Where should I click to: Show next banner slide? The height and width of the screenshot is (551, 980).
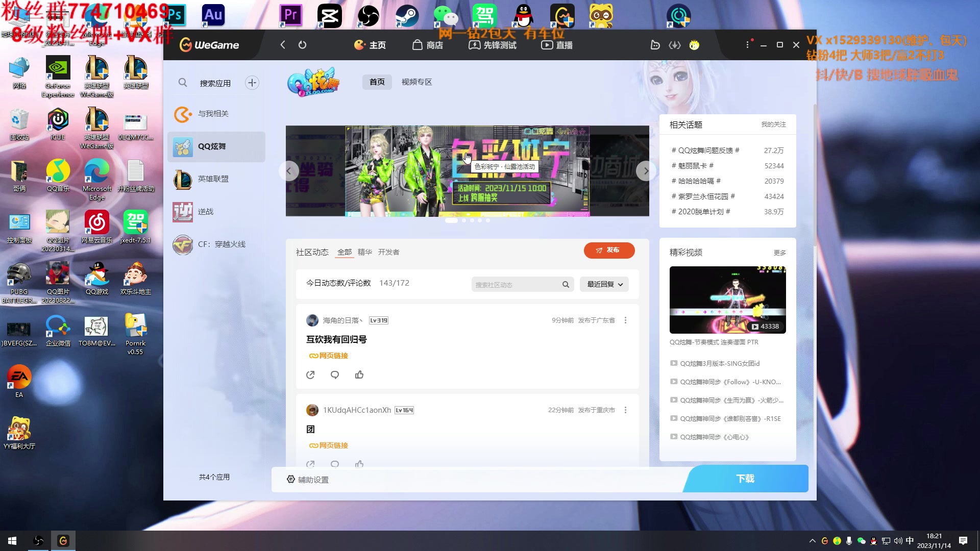(646, 171)
